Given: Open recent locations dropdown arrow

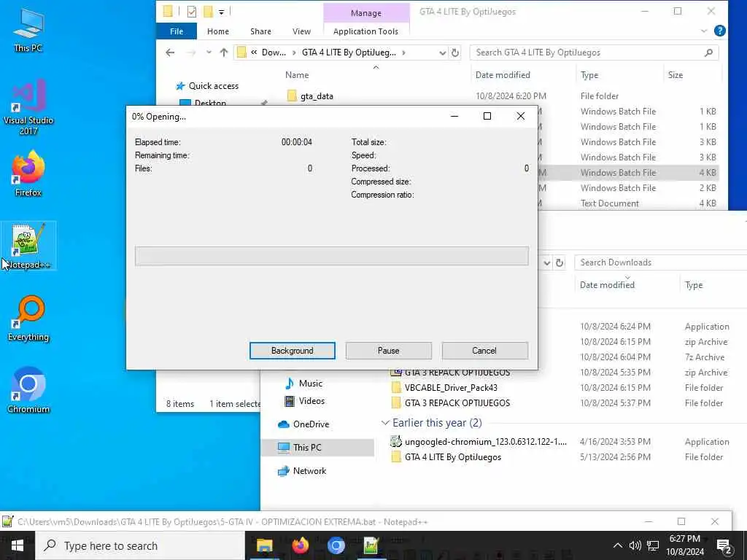Looking at the screenshot, I should click(209, 52).
